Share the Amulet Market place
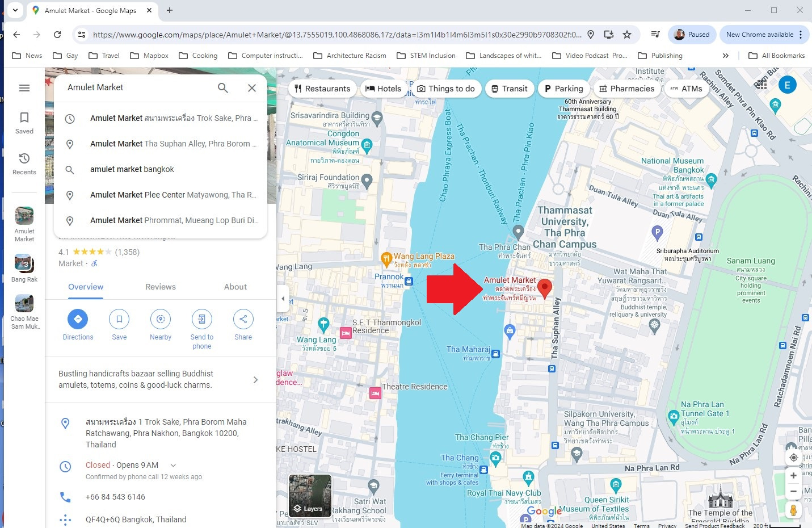 (x=243, y=325)
